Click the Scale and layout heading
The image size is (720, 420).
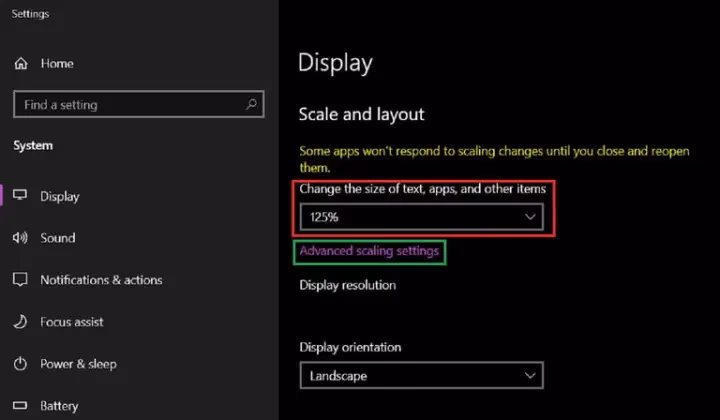361,114
